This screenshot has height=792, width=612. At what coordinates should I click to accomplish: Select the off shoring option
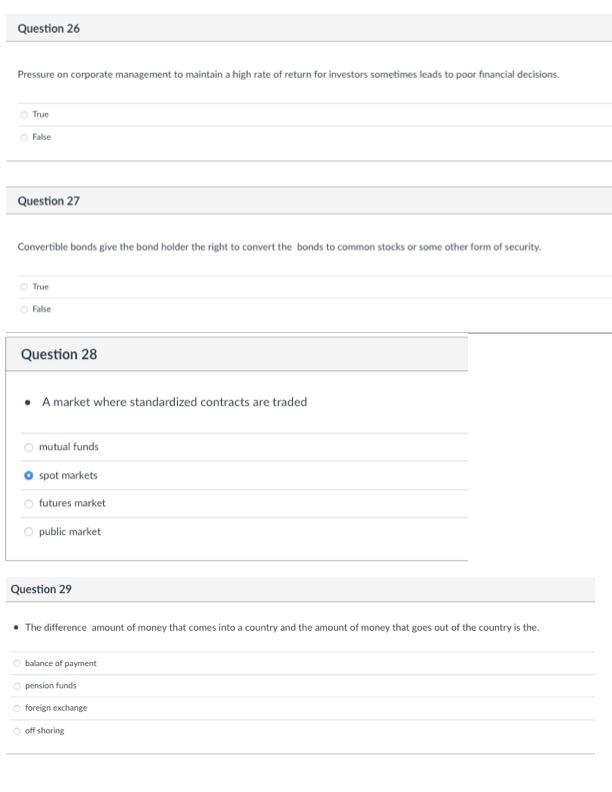(17, 731)
